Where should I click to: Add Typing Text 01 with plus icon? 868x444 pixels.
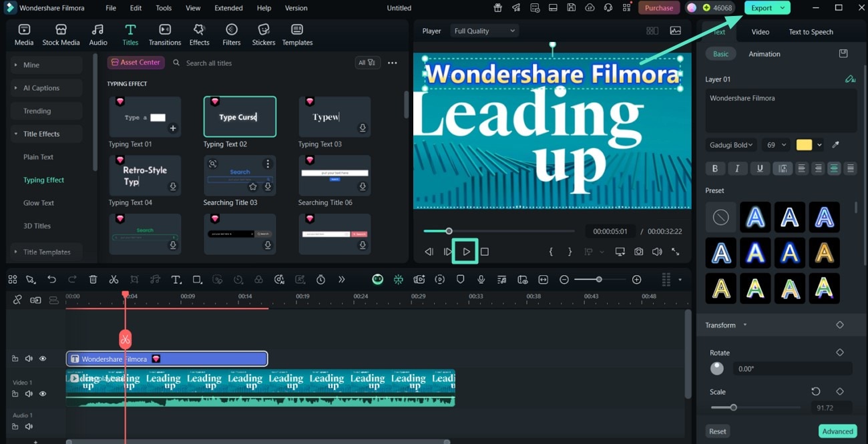coord(173,128)
